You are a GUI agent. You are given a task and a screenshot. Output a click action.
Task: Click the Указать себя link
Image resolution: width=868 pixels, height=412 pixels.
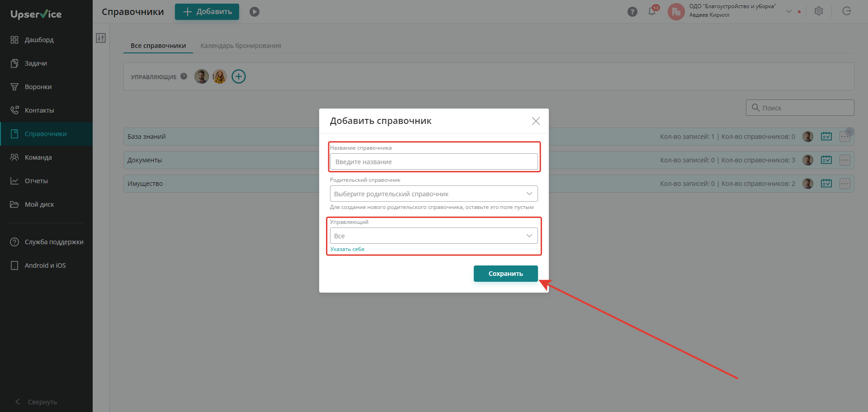tap(347, 249)
